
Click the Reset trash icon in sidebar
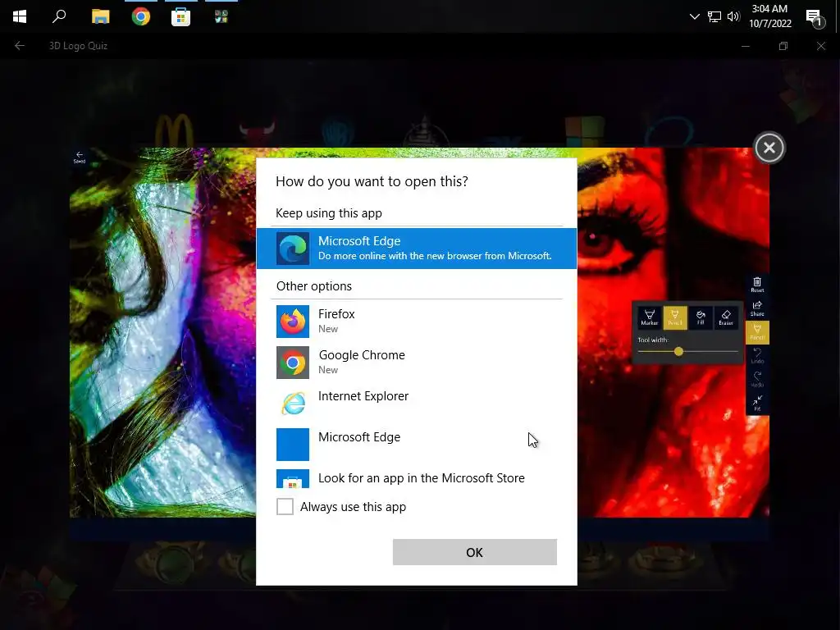tap(757, 285)
